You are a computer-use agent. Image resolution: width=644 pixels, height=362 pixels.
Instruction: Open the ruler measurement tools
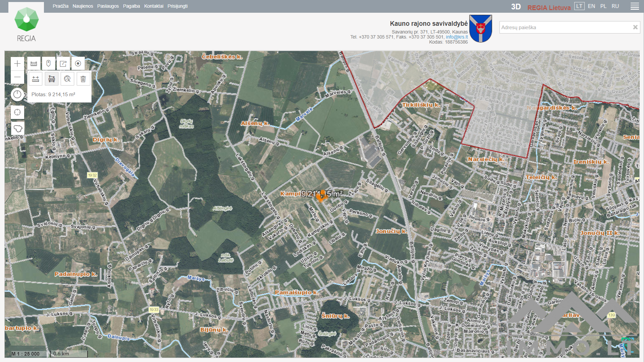click(34, 64)
